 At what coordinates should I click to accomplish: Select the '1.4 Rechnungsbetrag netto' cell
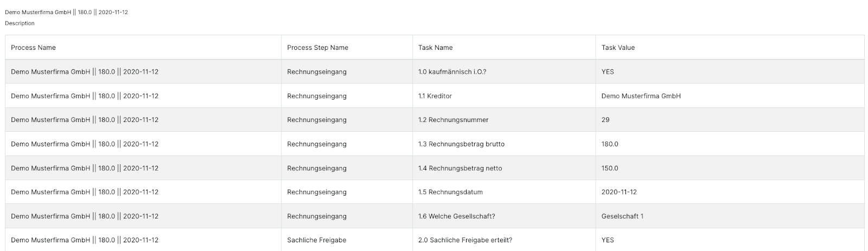504,168
